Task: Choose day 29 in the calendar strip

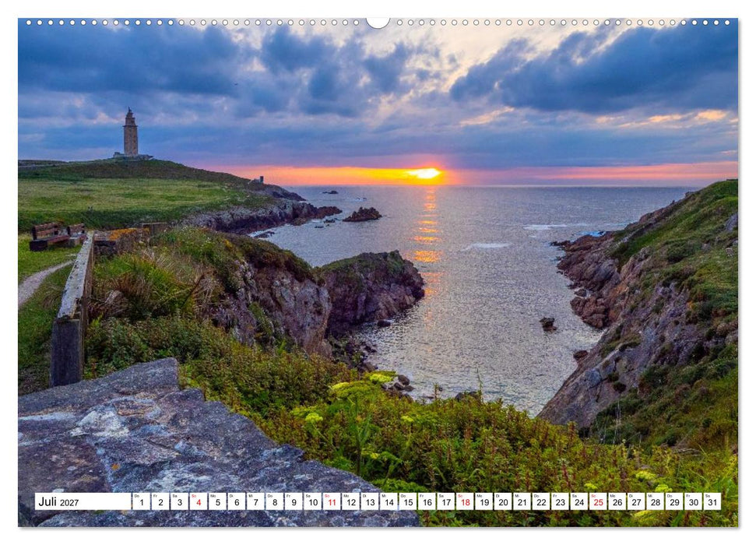Action: tap(674, 501)
